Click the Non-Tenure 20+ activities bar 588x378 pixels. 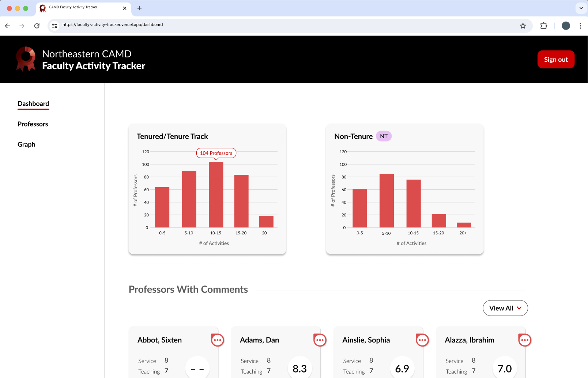click(464, 225)
